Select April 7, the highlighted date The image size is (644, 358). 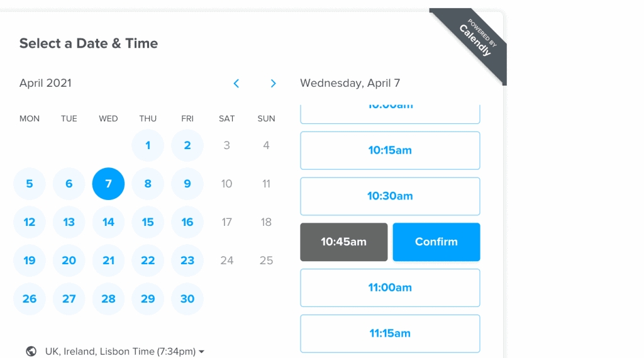pyautogui.click(x=108, y=184)
